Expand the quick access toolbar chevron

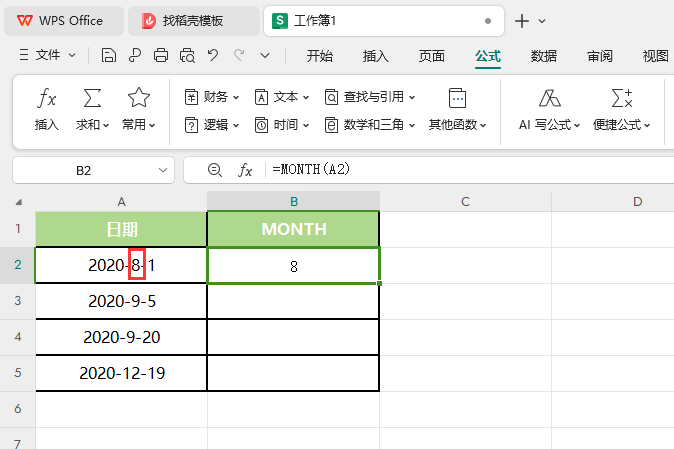pos(265,55)
